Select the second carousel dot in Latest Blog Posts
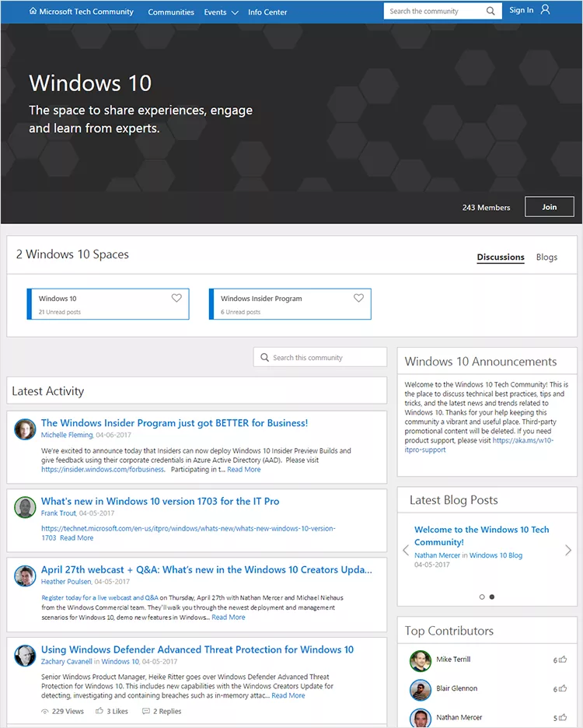 pos(492,597)
